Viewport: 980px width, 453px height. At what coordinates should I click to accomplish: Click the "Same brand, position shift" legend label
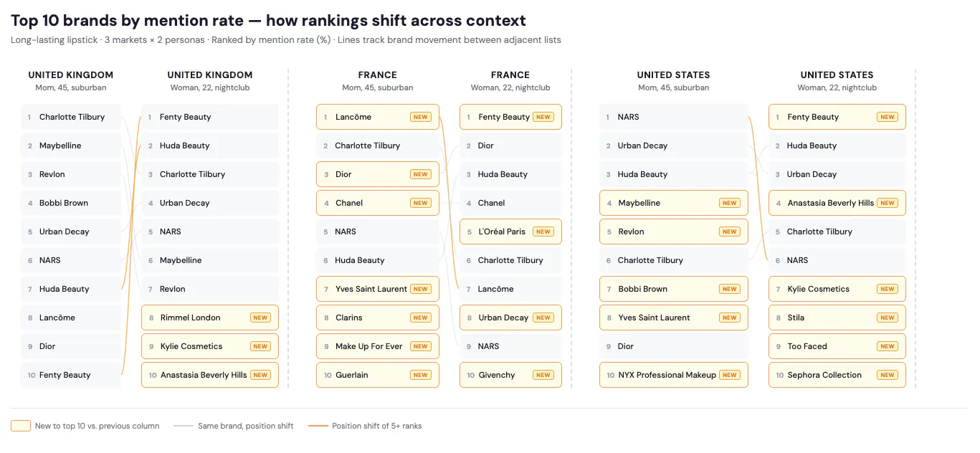245,426
